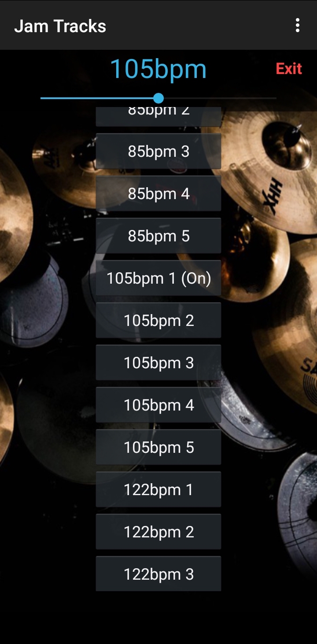Screen dimensions: 317x644
Task: Choose the 105bpm 2 track
Action: point(158,320)
